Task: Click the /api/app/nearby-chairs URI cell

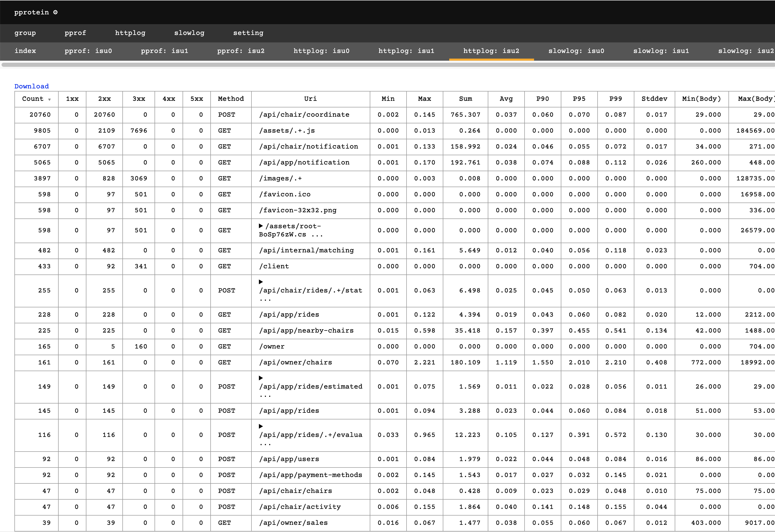Action: click(x=310, y=331)
